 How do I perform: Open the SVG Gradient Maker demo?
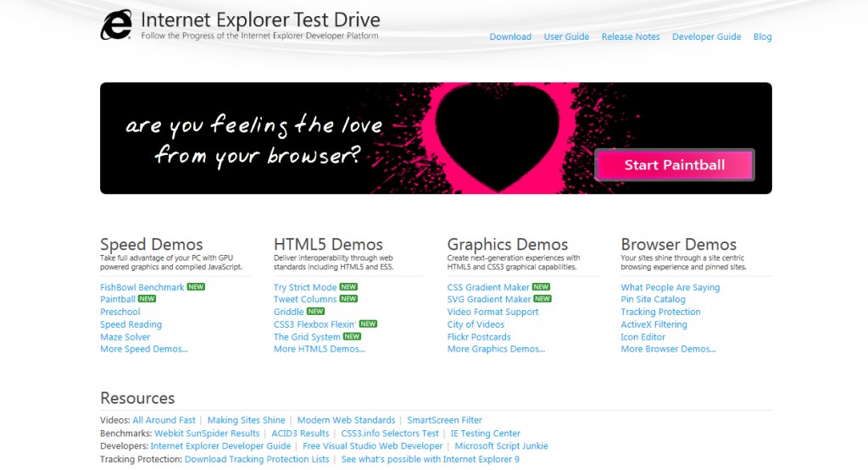pos(489,299)
